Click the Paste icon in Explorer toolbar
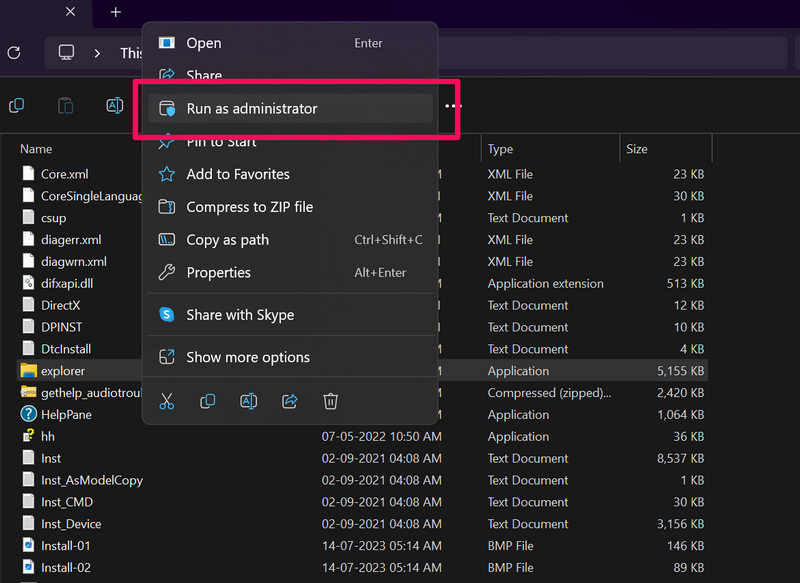Screen dimensions: 800x583 [x=66, y=106]
